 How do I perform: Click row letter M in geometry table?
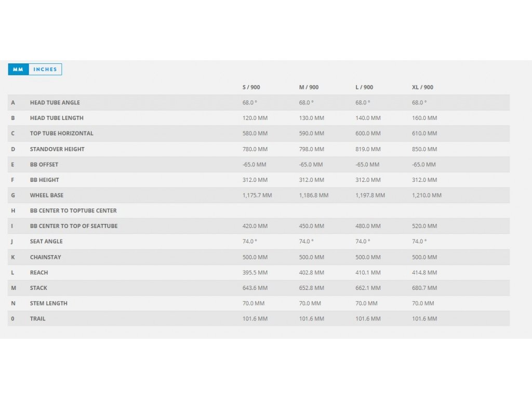point(14,288)
